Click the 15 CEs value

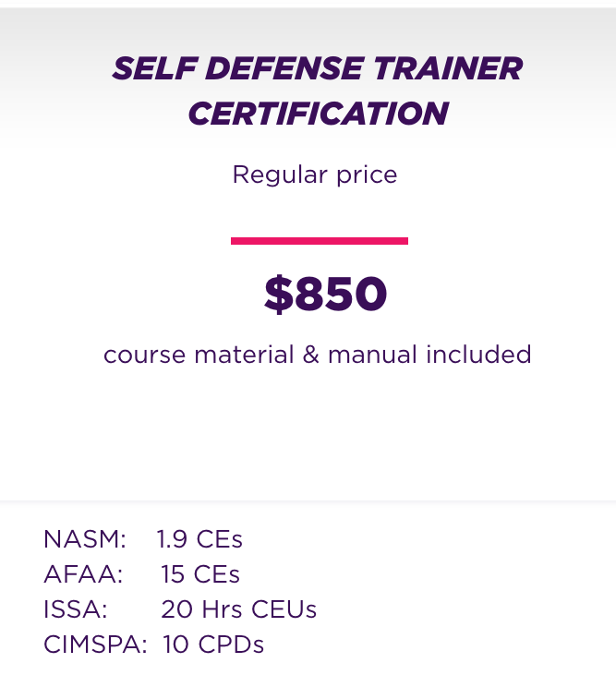coord(200,574)
